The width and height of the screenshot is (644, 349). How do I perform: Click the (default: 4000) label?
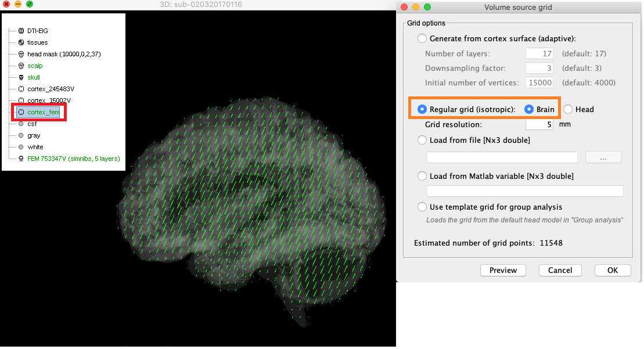pyautogui.click(x=589, y=82)
